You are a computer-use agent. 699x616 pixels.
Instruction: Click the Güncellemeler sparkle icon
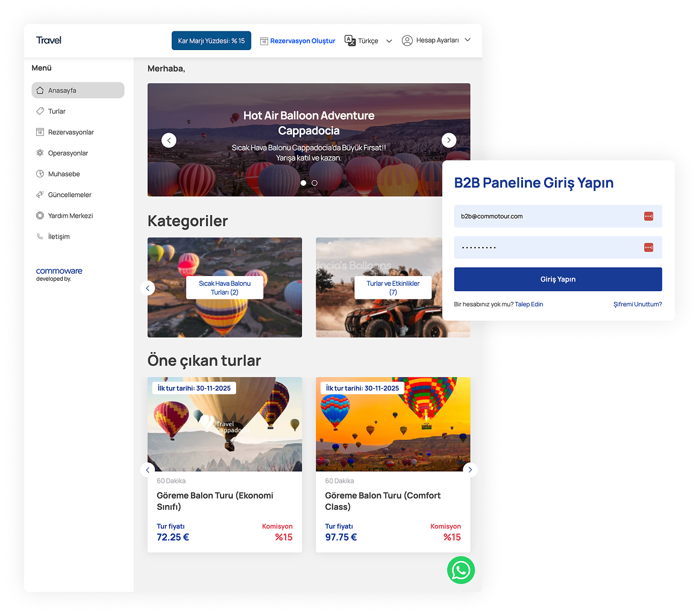(40, 195)
